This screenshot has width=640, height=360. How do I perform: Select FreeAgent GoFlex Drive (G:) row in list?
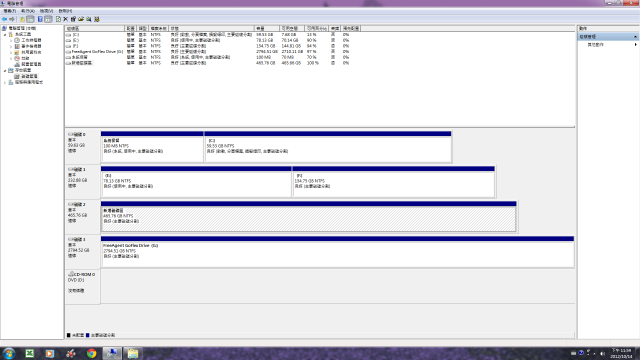pyautogui.click(x=208, y=52)
